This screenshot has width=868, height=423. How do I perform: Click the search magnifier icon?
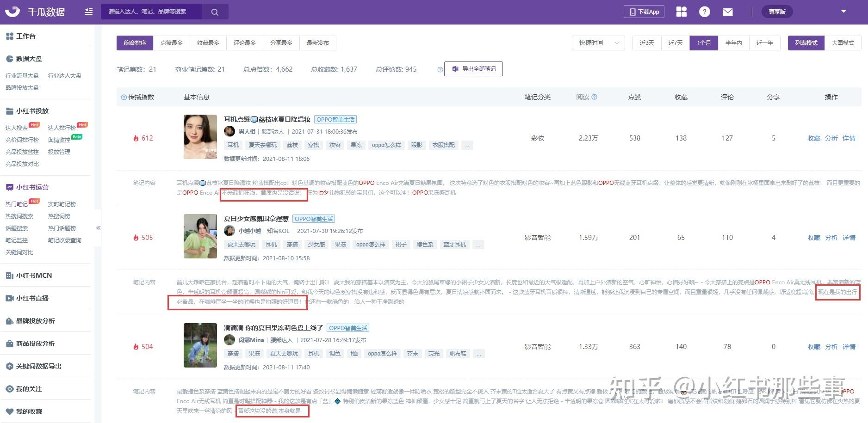215,12
